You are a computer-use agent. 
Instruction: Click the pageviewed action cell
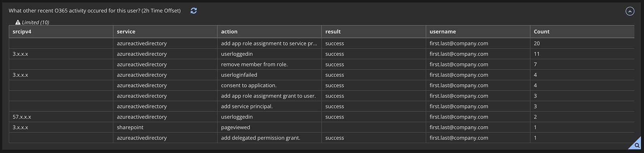(x=269, y=127)
